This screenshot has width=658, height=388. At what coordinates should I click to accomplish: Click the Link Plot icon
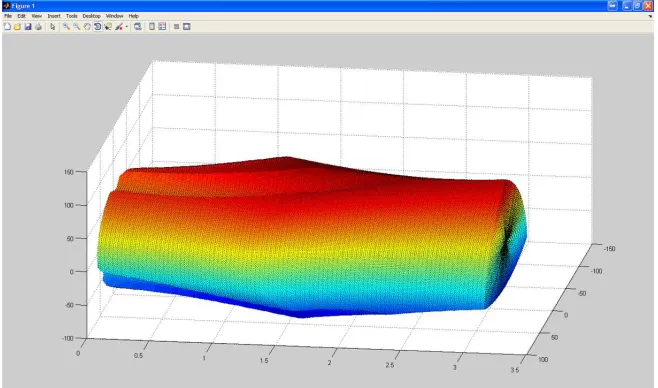tap(138, 27)
